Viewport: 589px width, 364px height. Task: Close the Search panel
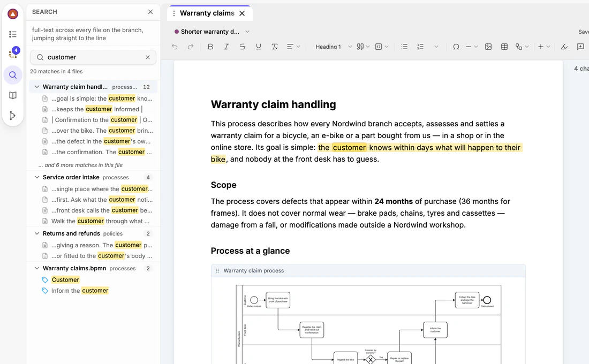(x=150, y=12)
